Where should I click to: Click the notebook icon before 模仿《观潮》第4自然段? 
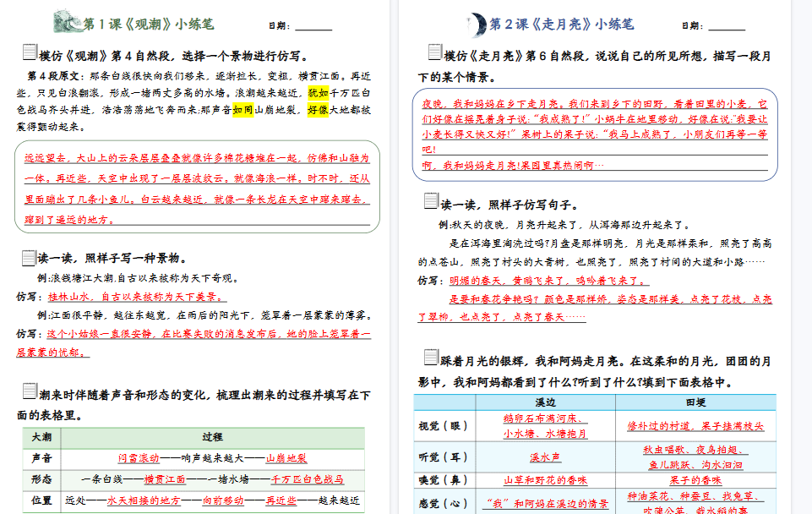click(30, 52)
